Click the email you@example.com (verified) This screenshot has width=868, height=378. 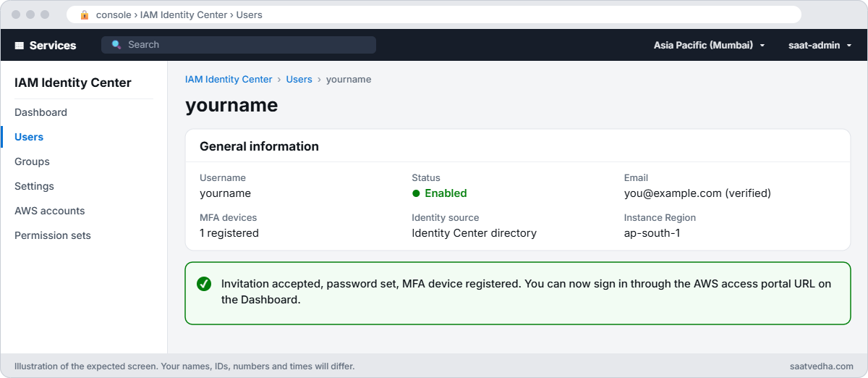(x=697, y=193)
